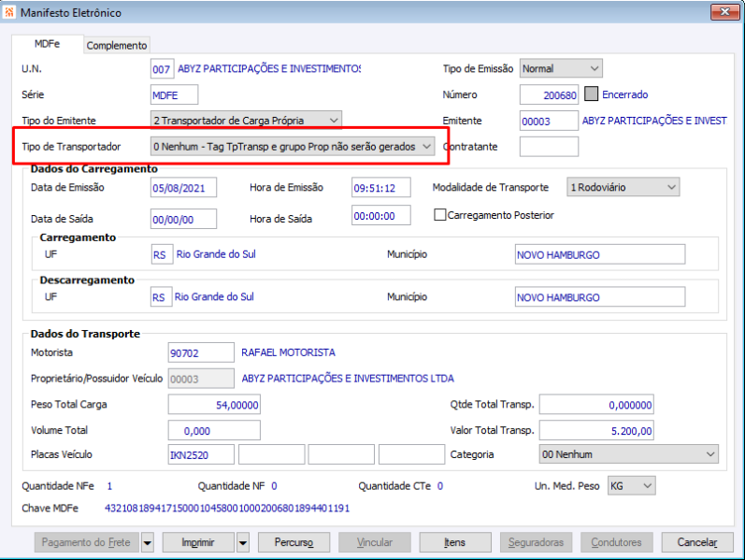Click the Seguradoras button
The image size is (745, 560).
click(536, 542)
